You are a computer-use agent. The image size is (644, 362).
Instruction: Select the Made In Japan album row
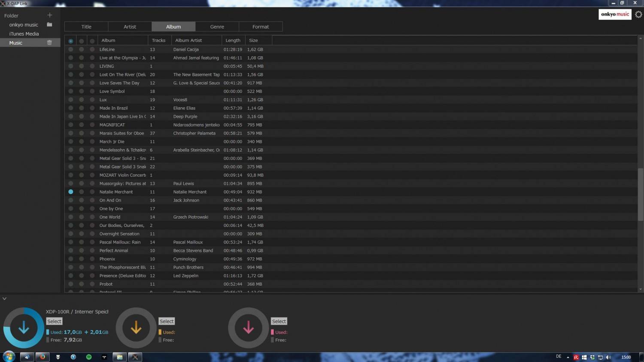coord(351,116)
